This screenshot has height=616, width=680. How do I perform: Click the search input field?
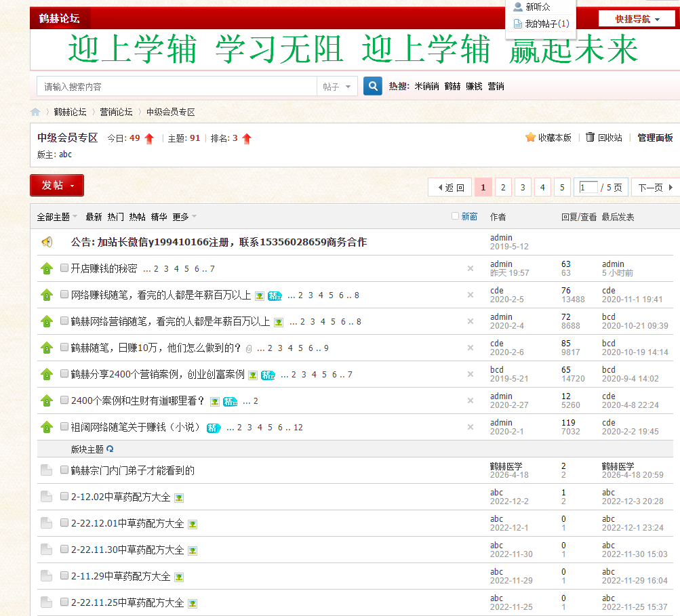coord(176,87)
